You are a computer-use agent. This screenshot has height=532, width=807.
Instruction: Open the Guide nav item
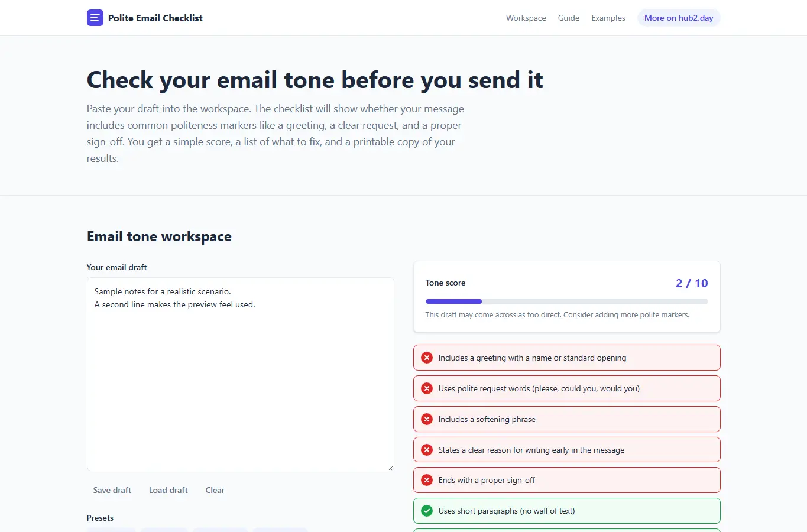pyautogui.click(x=568, y=18)
